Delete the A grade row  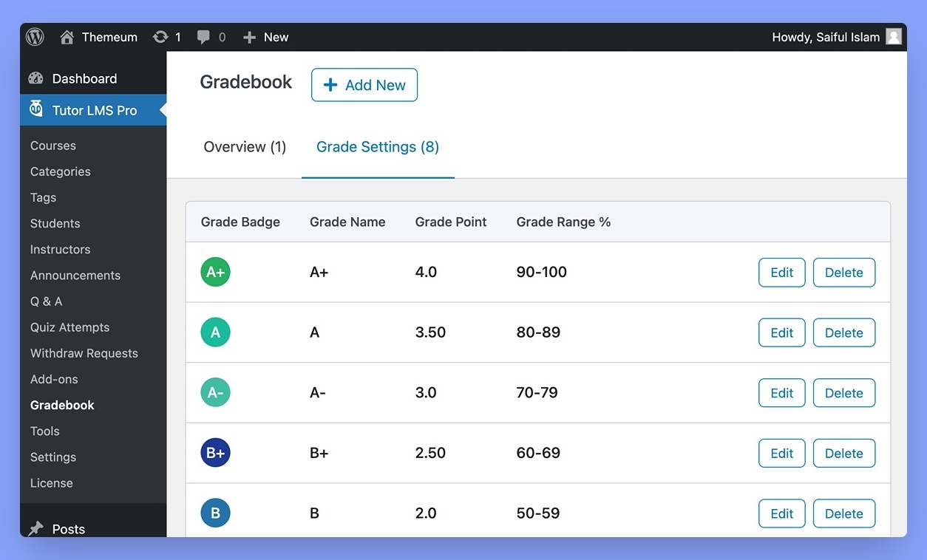pos(844,332)
